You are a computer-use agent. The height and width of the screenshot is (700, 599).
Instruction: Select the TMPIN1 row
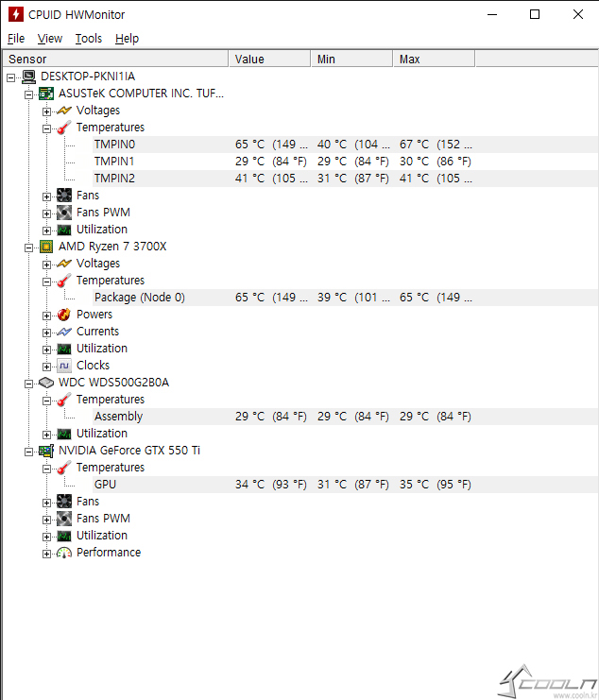click(346, 162)
